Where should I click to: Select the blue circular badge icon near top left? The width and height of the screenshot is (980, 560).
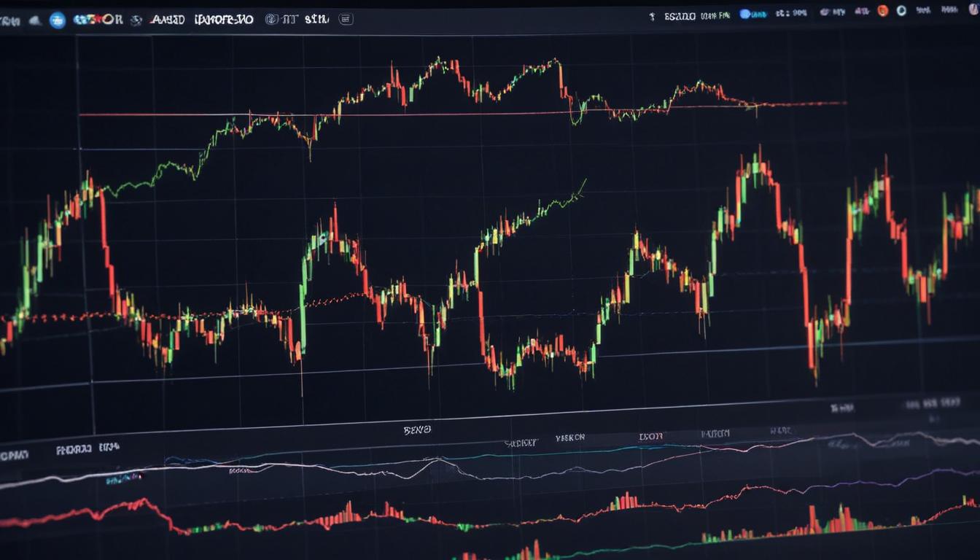(x=56, y=18)
